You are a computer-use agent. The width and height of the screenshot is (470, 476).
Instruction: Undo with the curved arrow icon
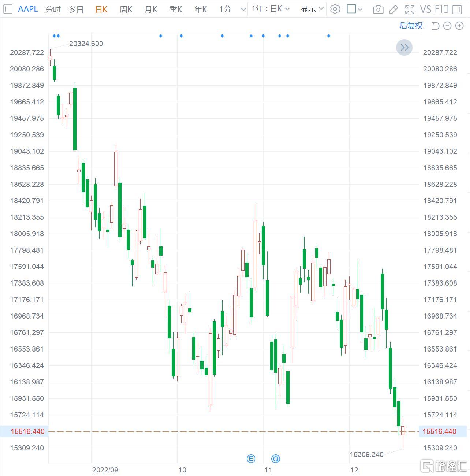[x=435, y=26]
